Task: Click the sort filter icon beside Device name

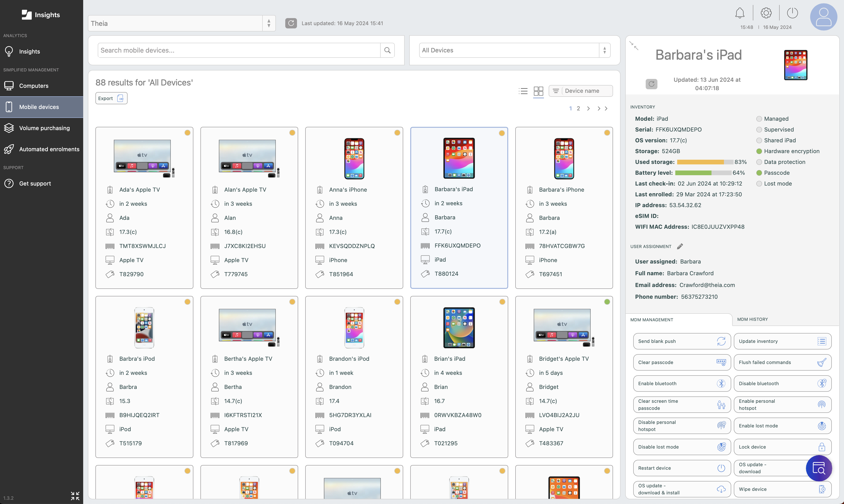Action: coord(556,91)
